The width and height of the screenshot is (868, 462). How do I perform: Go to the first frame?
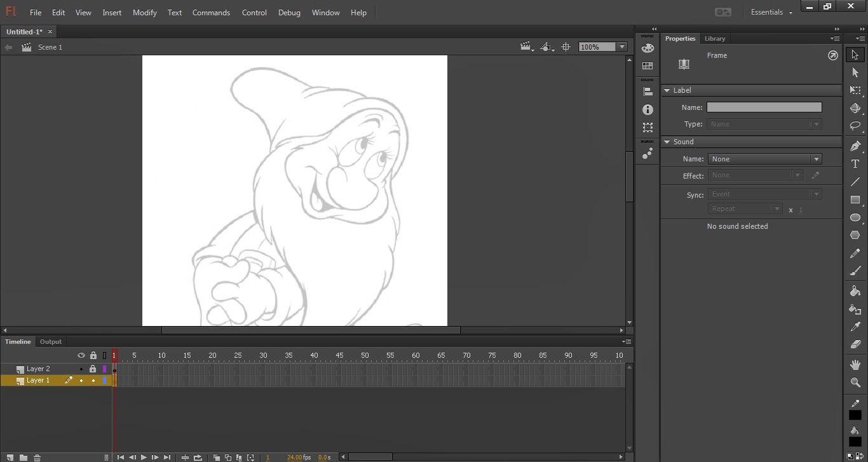120,458
